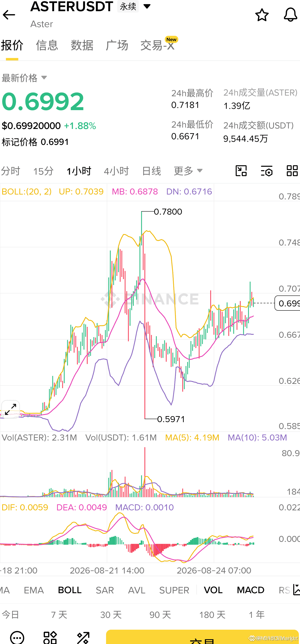Tap the current price tag on axis
Image resolution: width=300 pixels, height=644 pixels.
287,303
